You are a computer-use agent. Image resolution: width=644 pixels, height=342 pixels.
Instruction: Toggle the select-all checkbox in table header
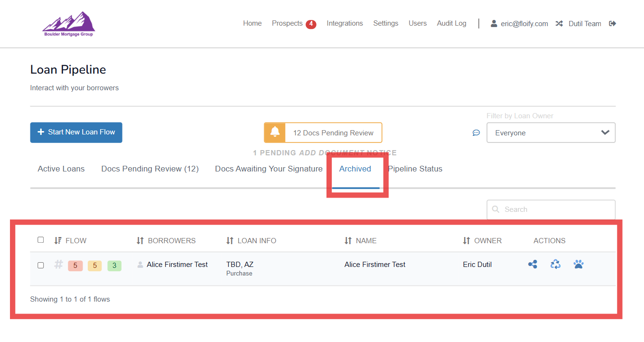41,240
